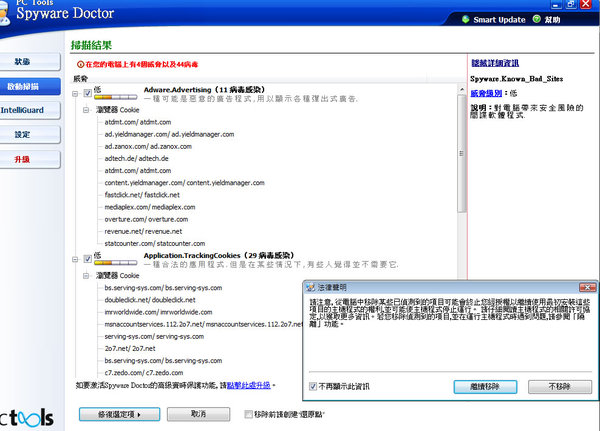This screenshot has height=431, width=600.
Task: Open the Status sidebar tab
Action: (30, 62)
